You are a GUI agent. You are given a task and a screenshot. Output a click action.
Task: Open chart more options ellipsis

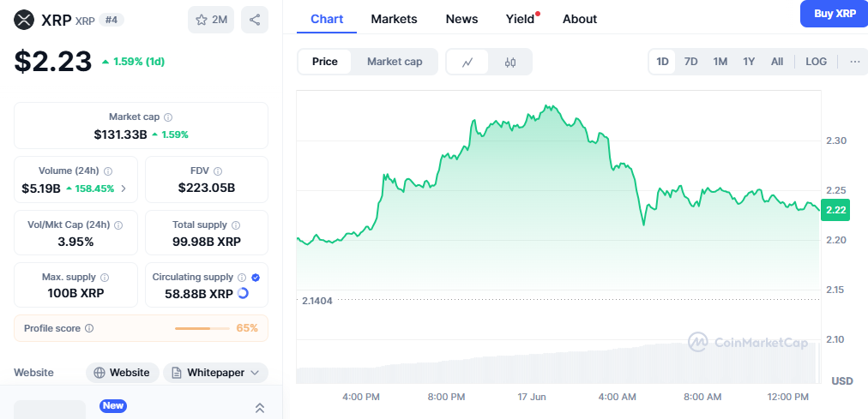855,62
